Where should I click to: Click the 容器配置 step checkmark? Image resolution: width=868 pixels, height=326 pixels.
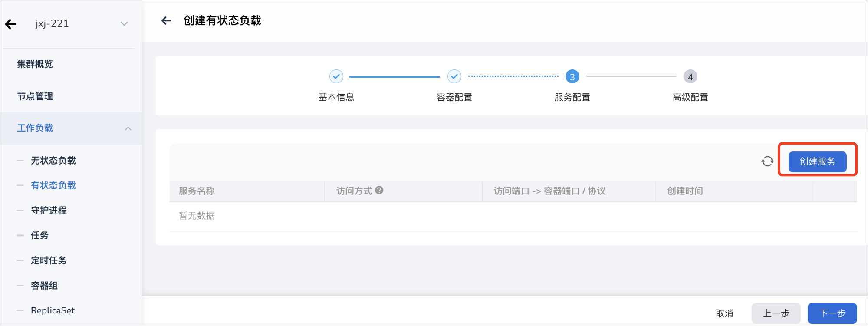click(x=454, y=76)
